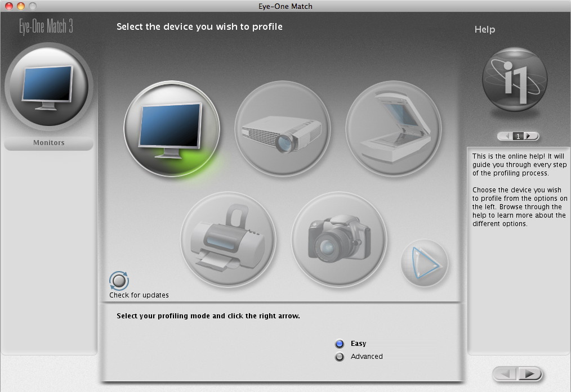Viewport: 571px width, 392px height.
Task: Click the Check for updates text
Action: pyautogui.click(x=139, y=295)
